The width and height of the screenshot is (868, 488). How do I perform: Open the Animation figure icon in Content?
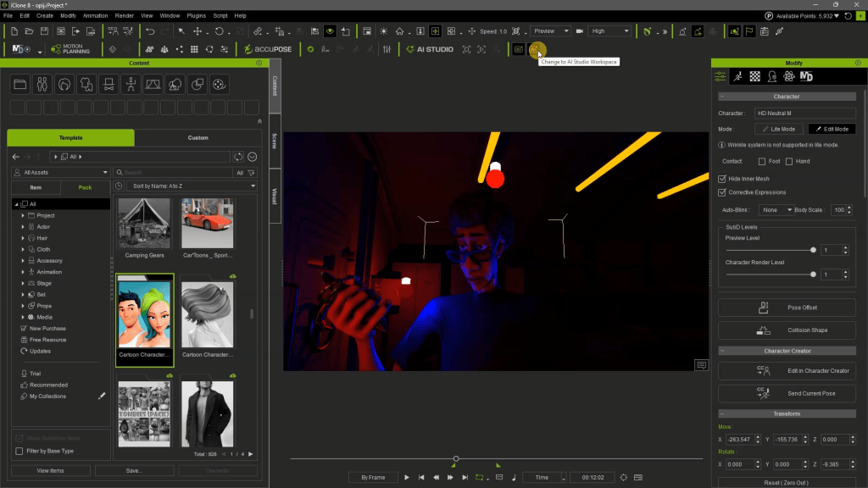point(131,84)
